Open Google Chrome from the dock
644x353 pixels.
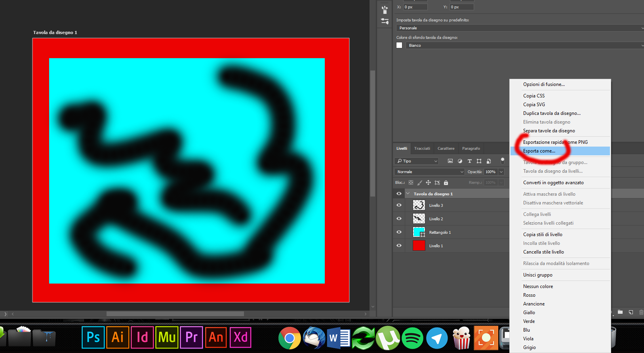click(x=290, y=338)
